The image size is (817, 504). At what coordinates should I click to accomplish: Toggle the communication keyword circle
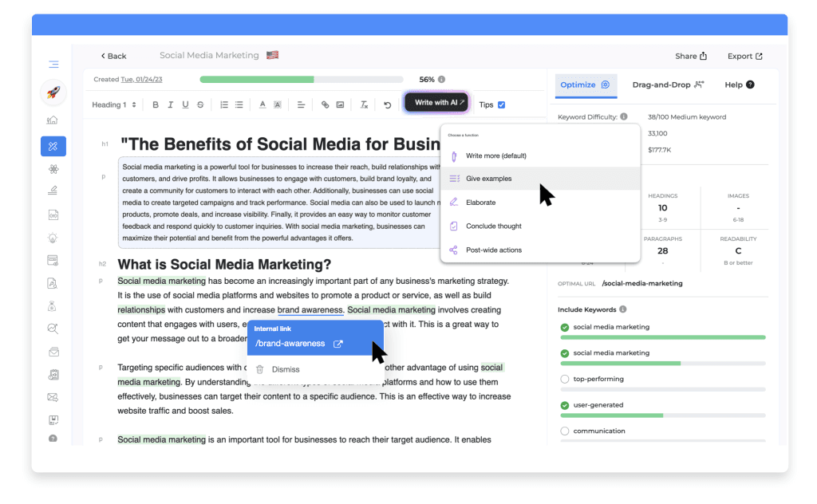coord(565,431)
